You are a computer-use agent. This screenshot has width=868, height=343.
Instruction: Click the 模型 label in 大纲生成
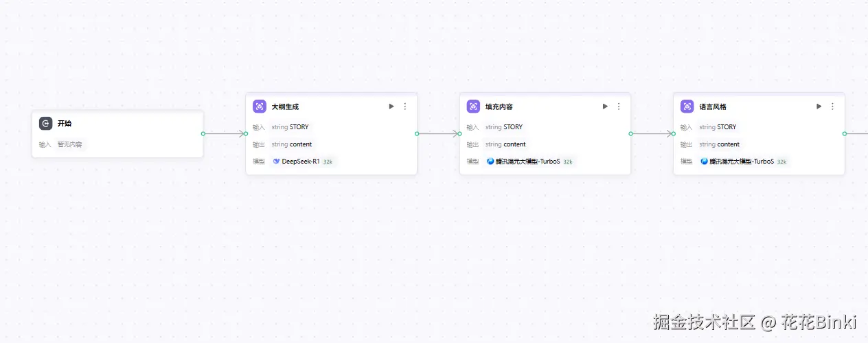(259, 162)
